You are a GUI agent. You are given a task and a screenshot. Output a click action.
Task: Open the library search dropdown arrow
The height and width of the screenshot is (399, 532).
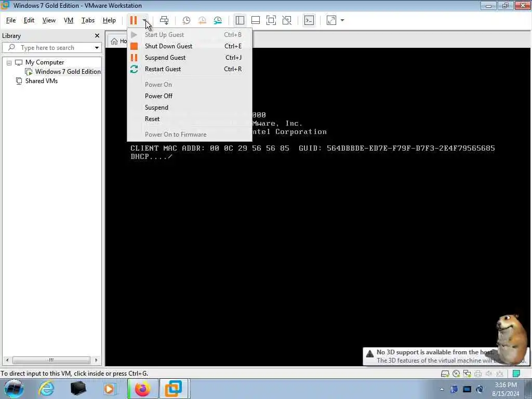tap(97, 48)
